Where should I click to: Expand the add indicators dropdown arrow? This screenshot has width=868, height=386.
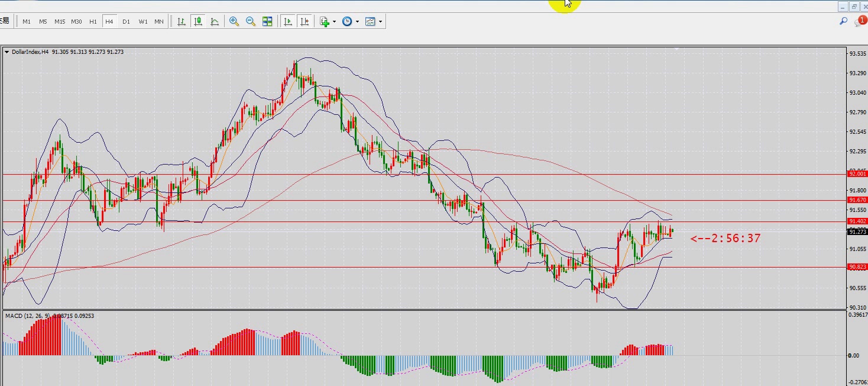click(334, 22)
